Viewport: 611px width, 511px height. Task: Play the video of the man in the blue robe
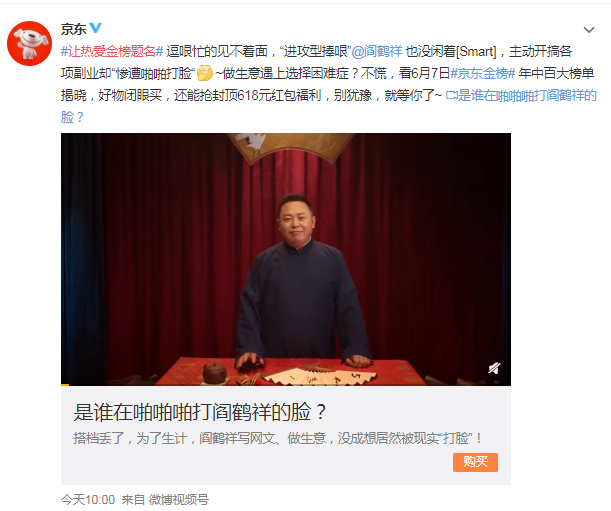[286, 259]
